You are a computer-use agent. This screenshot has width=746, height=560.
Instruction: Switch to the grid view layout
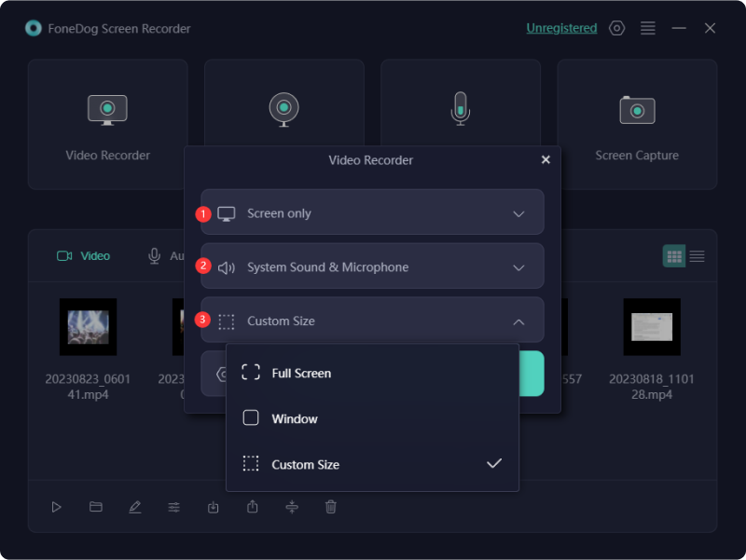pos(673,256)
